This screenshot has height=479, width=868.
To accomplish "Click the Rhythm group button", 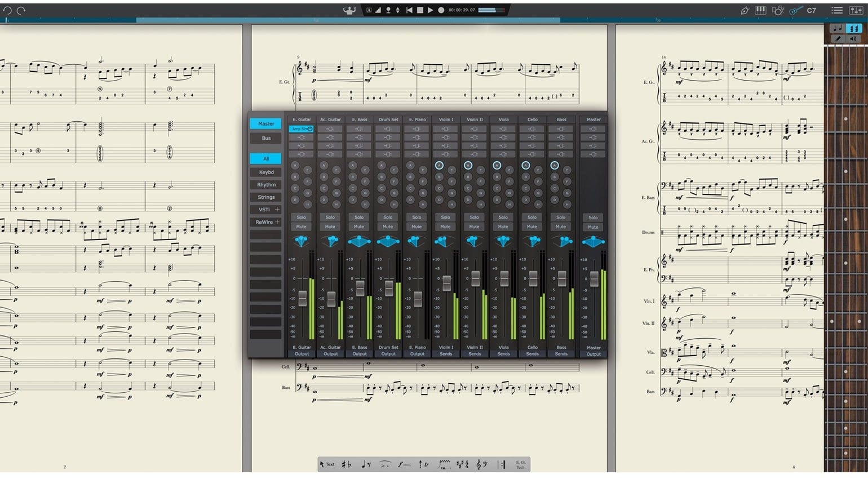I will click(x=266, y=185).
